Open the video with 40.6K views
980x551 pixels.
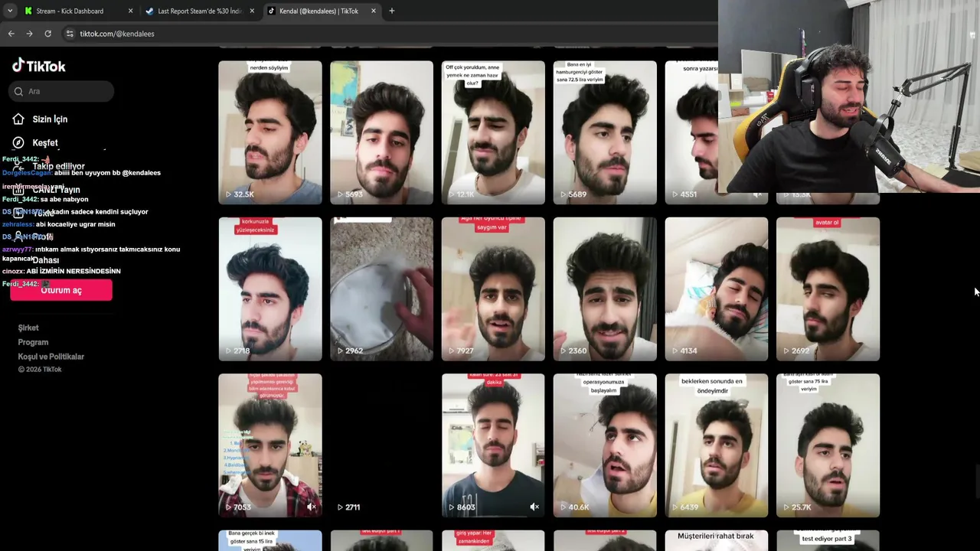pyautogui.click(x=605, y=445)
